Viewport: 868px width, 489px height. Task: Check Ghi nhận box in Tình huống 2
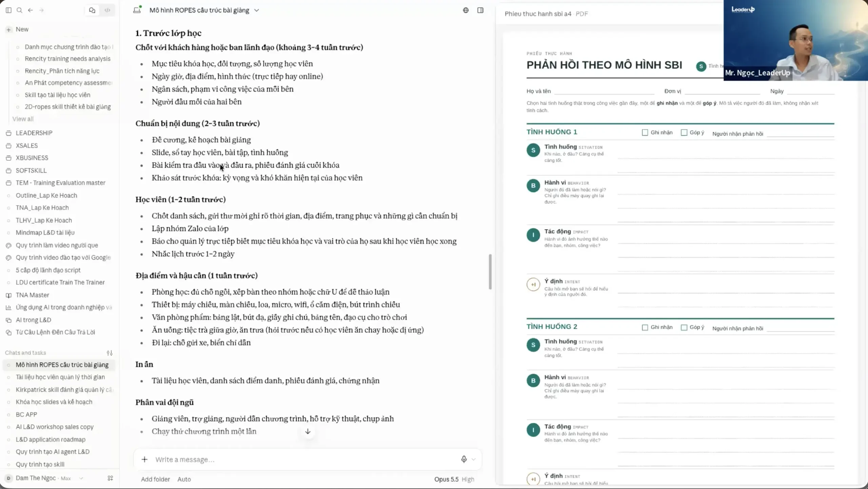(645, 327)
